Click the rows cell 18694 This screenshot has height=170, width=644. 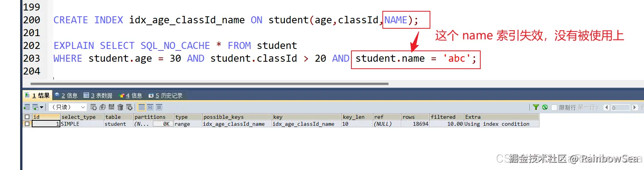415,124
